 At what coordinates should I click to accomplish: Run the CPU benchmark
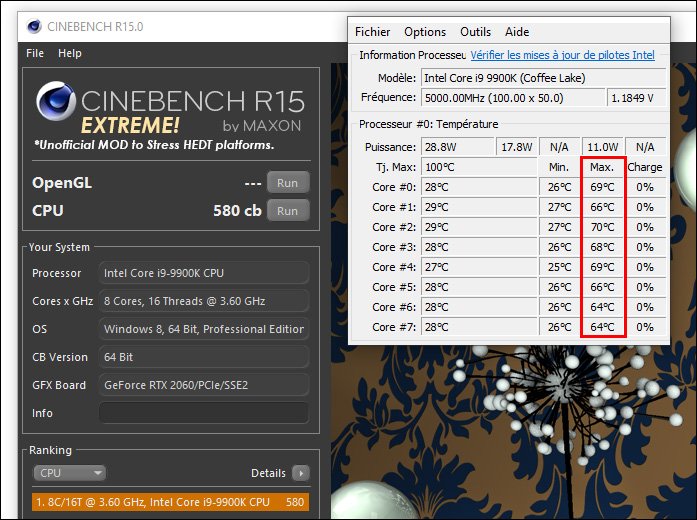tap(288, 211)
